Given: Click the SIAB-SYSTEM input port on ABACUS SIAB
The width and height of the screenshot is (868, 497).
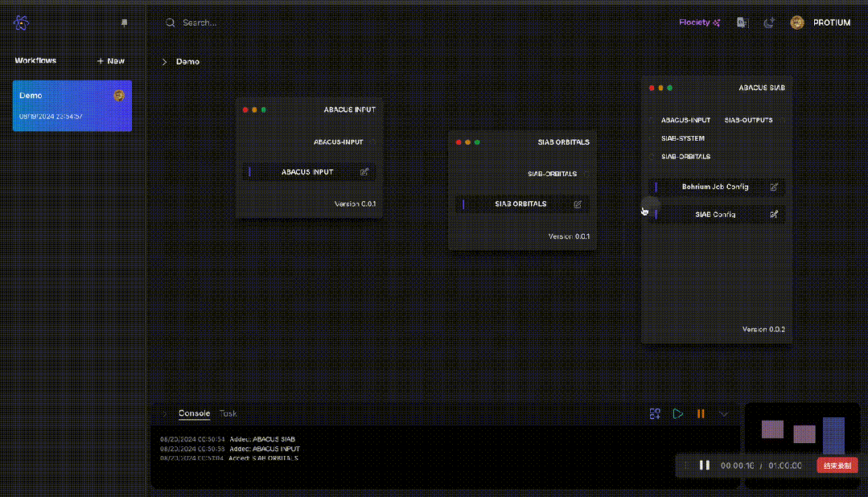Looking at the screenshot, I should pyautogui.click(x=652, y=138).
